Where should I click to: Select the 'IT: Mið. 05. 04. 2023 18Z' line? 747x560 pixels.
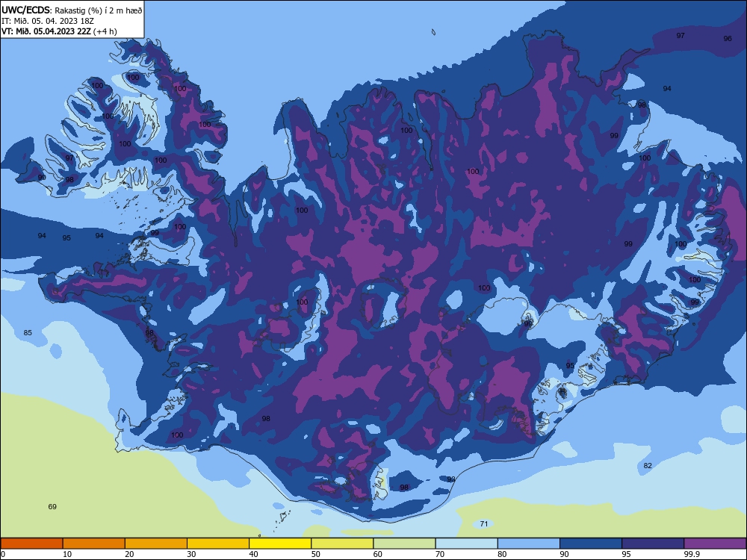coord(48,21)
